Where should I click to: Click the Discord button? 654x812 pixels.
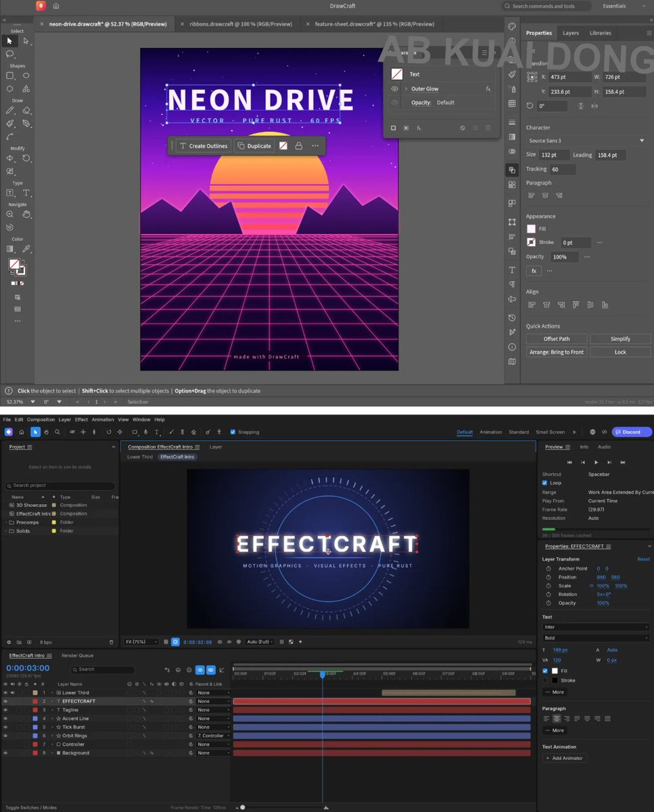pos(632,432)
